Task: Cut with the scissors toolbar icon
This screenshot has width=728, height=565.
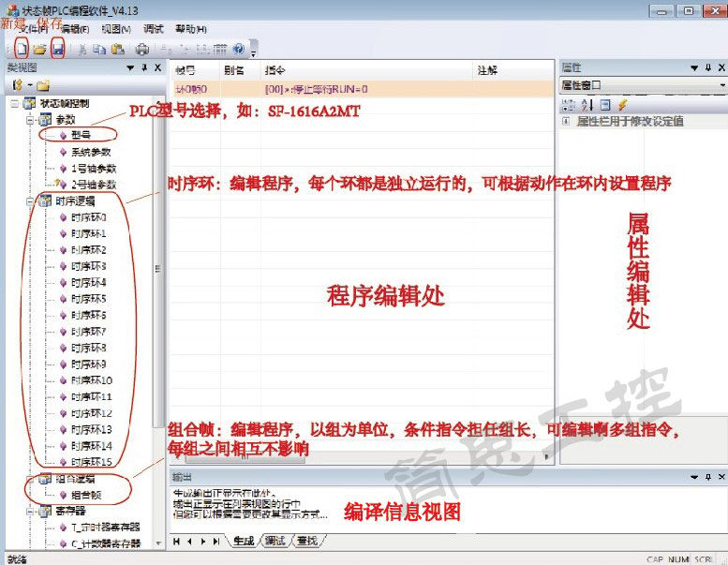Action: click(x=82, y=49)
